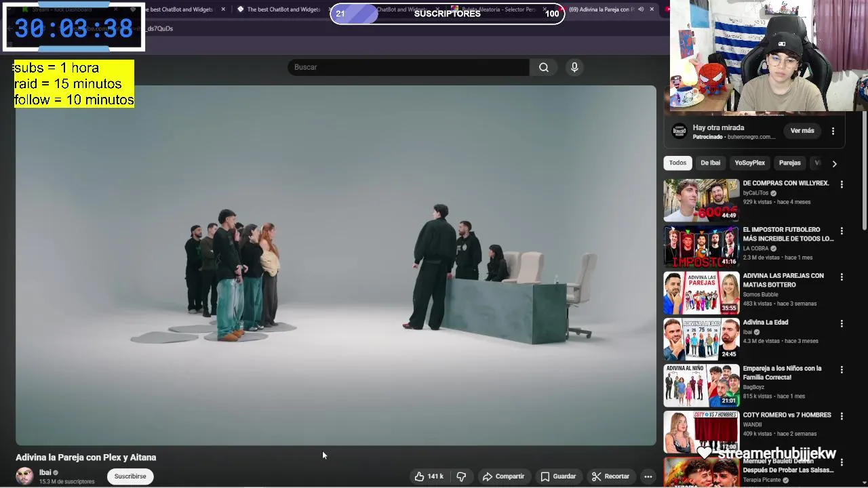This screenshot has width=868, height=488.
Task: Select the Parejas filter chip
Action: click(x=789, y=163)
